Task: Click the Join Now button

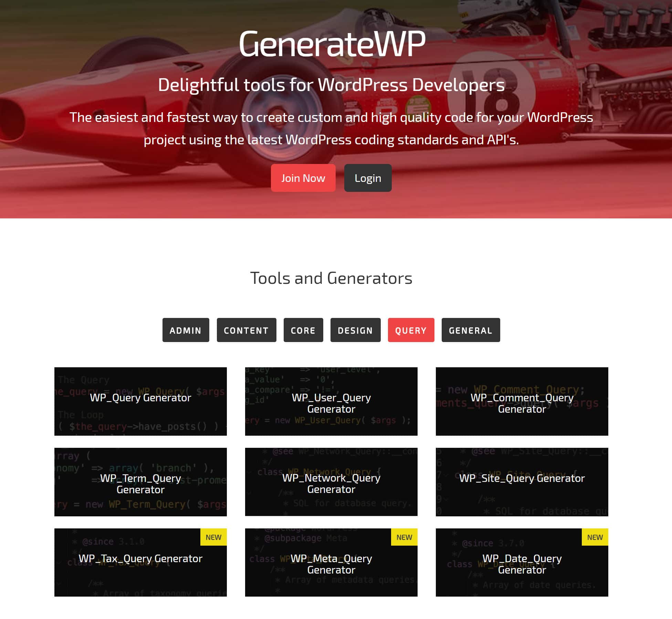Action: pos(303,177)
